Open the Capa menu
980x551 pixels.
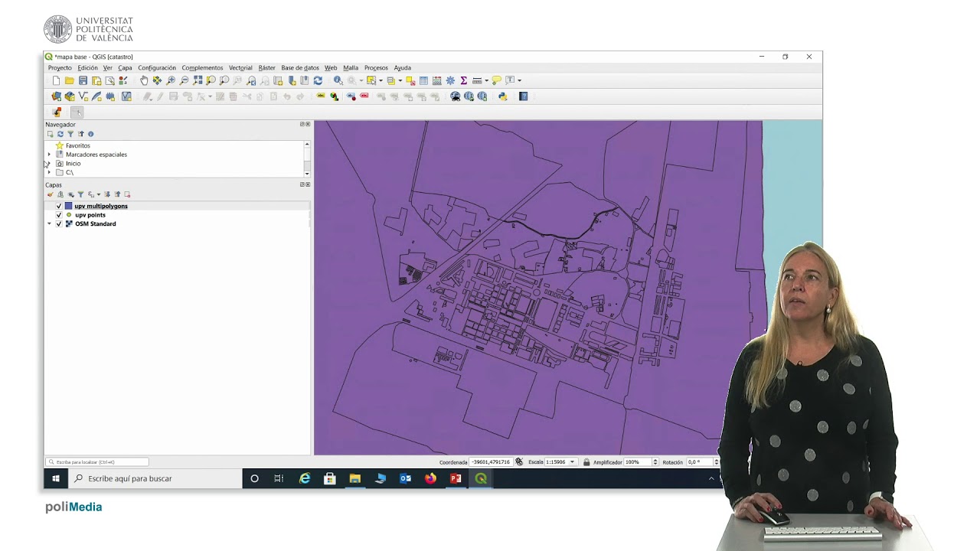tap(125, 68)
